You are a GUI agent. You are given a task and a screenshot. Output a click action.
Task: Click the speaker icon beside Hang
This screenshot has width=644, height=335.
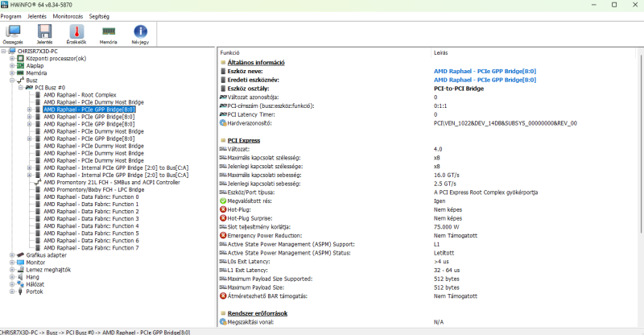tap(21, 277)
